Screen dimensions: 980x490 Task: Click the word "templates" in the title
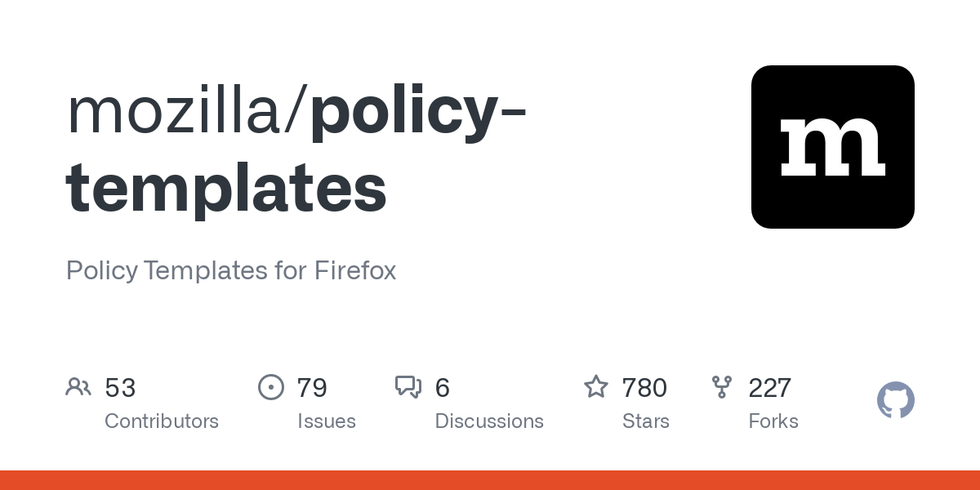tap(226, 188)
